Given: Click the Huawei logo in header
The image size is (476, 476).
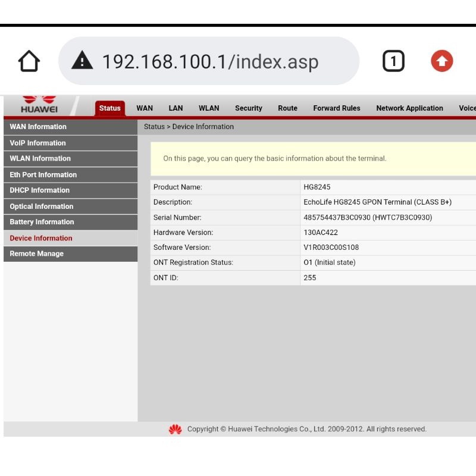Looking at the screenshot, I should click(x=39, y=104).
